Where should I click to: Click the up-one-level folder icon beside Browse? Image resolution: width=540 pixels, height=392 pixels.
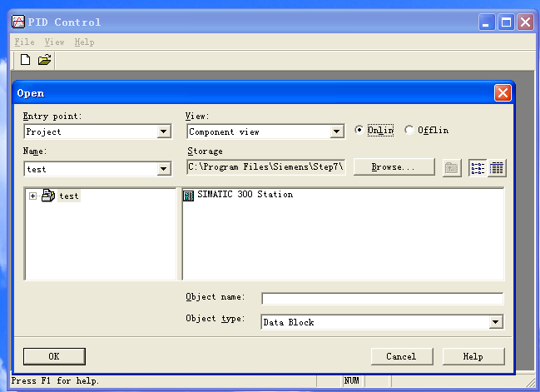pos(452,168)
